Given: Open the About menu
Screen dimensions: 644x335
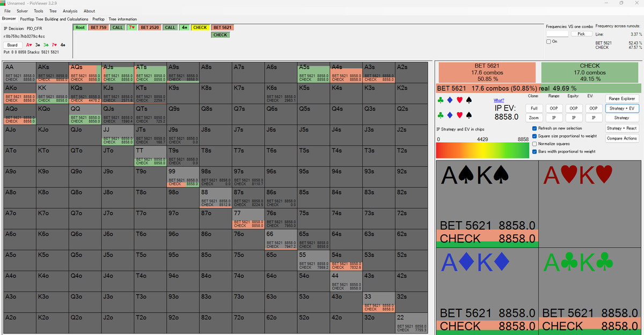Looking at the screenshot, I should point(89,11).
